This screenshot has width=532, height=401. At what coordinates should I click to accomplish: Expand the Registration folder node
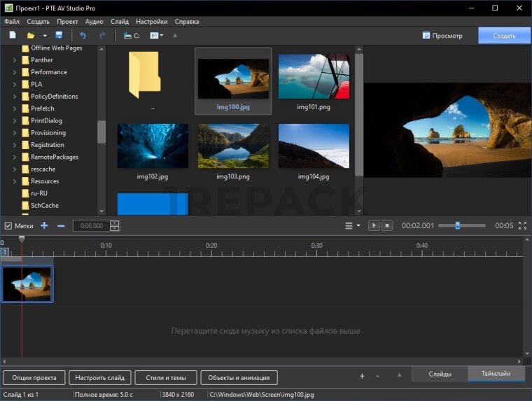[15, 145]
